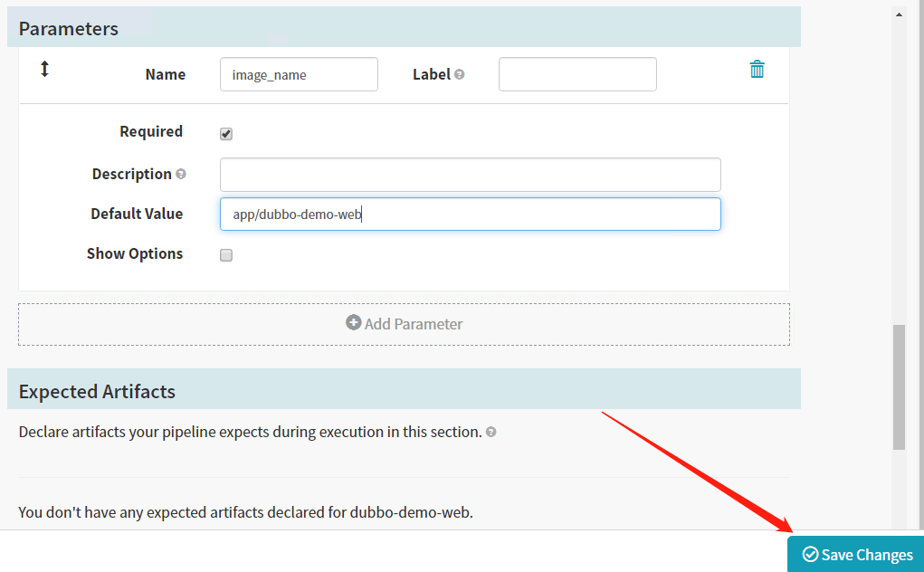
Task: Click the parameter reorder drag handle icon
Action: [x=44, y=69]
